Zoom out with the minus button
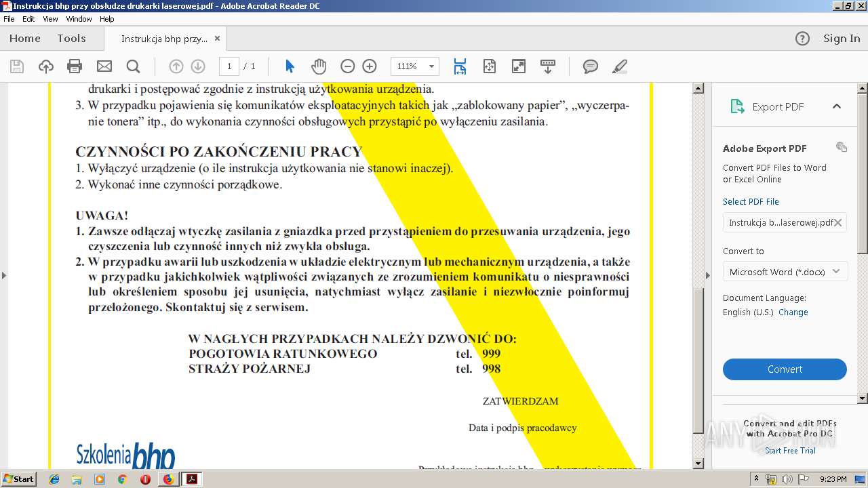This screenshot has width=868, height=488. [347, 66]
